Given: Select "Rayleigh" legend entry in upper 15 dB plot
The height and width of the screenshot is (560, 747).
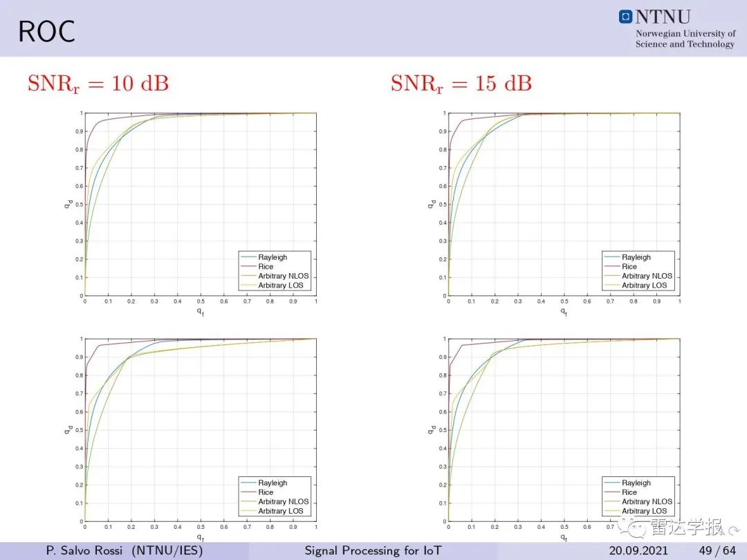Looking at the screenshot, I should 636,257.
